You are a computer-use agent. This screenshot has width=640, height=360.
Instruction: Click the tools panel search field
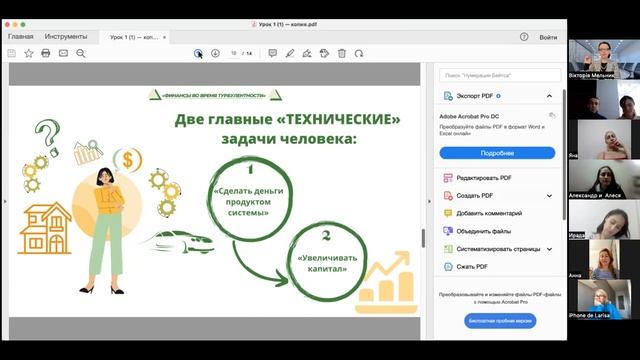[500, 76]
